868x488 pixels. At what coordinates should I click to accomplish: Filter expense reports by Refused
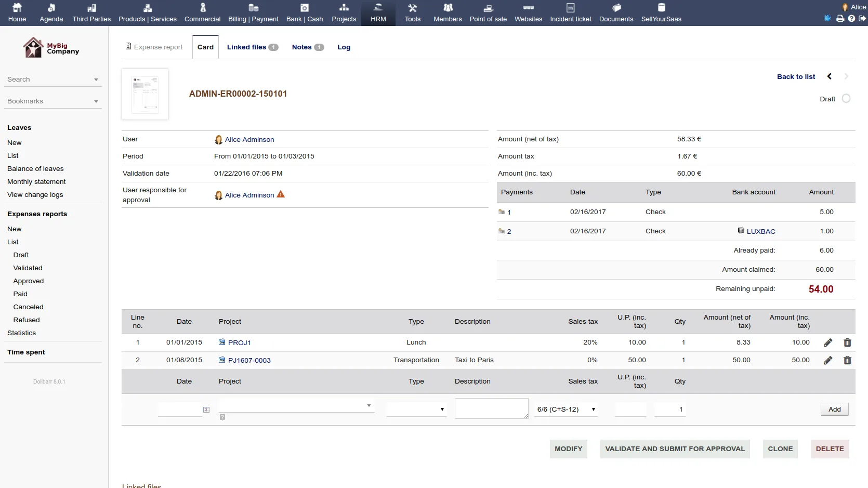click(x=26, y=320)
